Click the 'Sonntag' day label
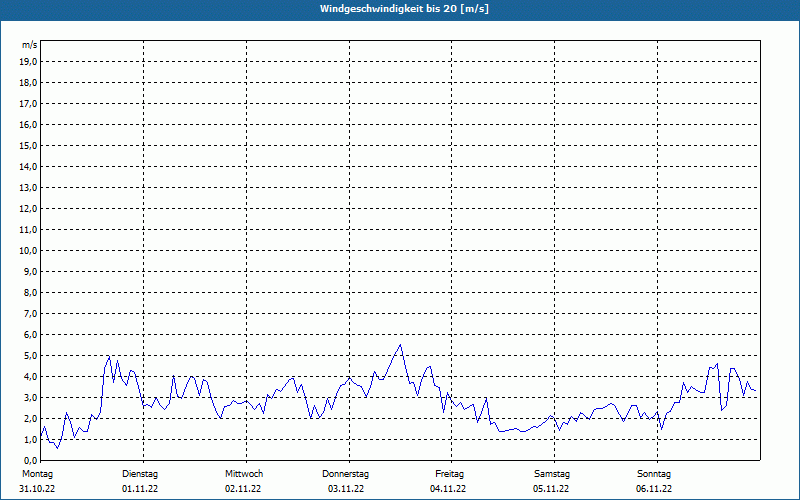 coord(654,474)
